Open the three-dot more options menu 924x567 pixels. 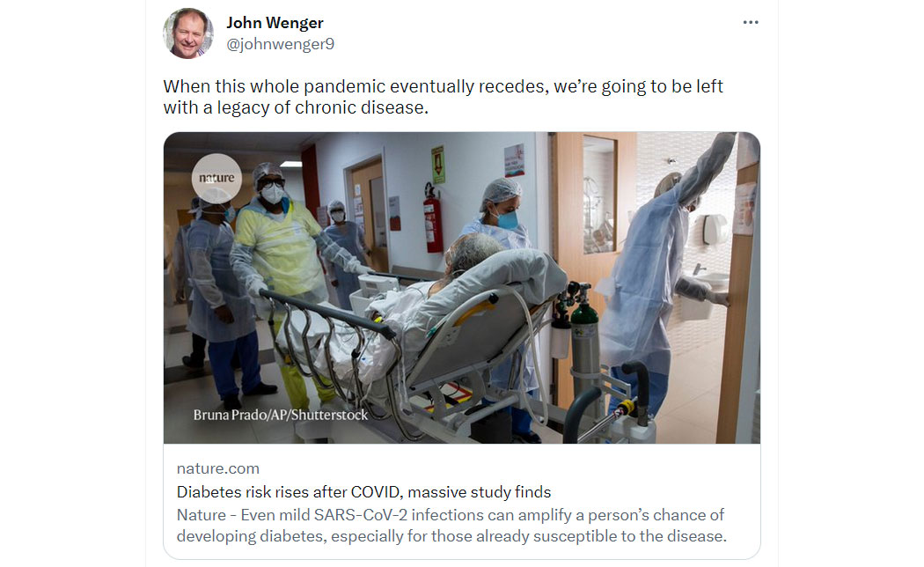(x=750, y=22)
